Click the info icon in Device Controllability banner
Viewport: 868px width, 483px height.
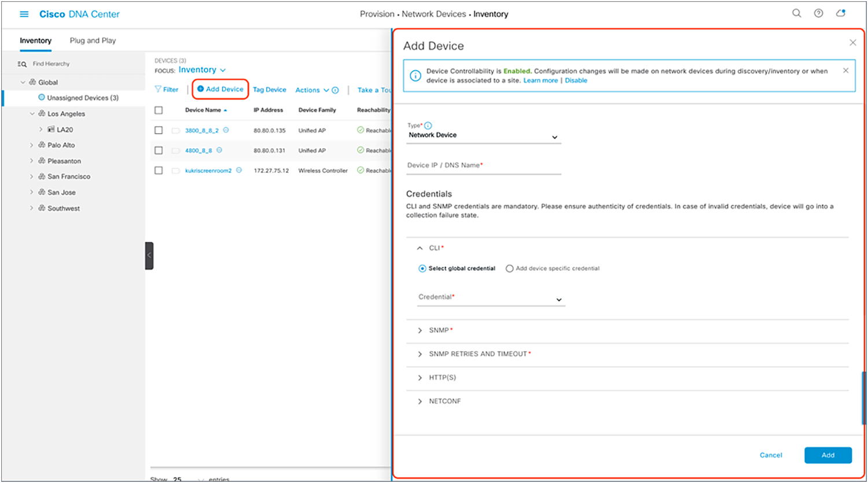(415, 76)
